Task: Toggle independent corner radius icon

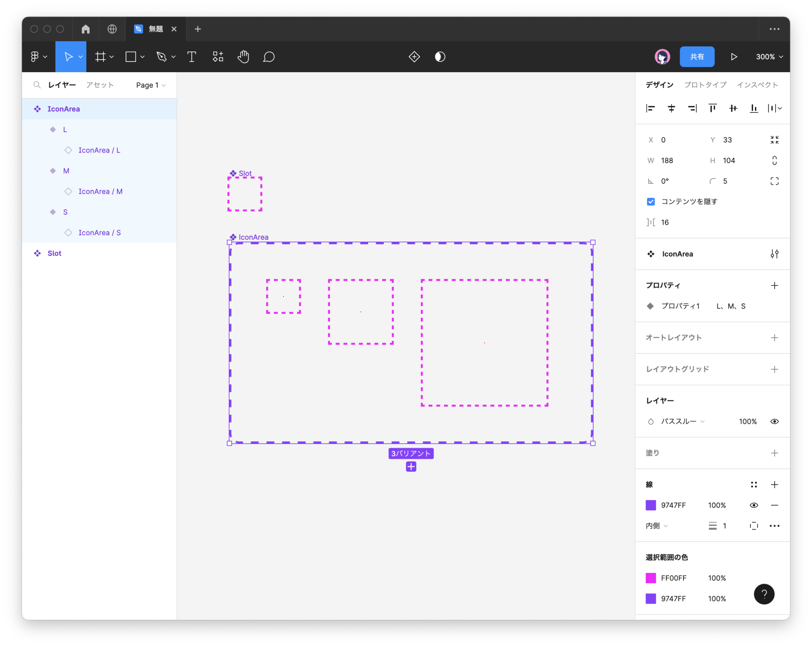Action: 774,181
